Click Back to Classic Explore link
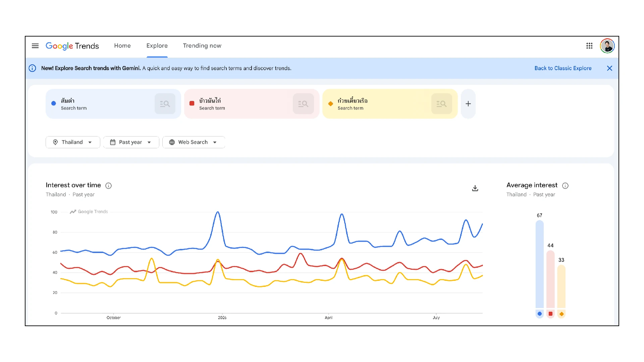 (563, 68)
